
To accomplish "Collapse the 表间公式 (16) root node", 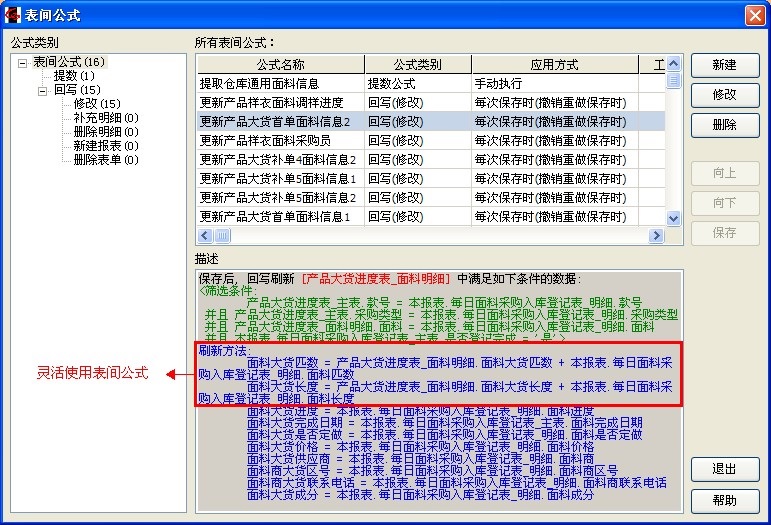I will (23, 62).
